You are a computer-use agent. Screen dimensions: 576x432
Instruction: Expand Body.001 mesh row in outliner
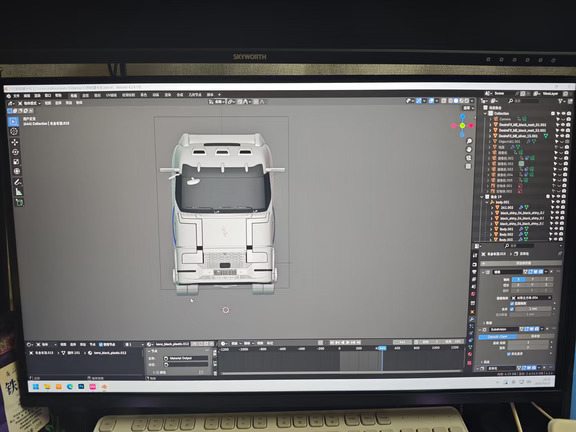(x=492, y=229)
